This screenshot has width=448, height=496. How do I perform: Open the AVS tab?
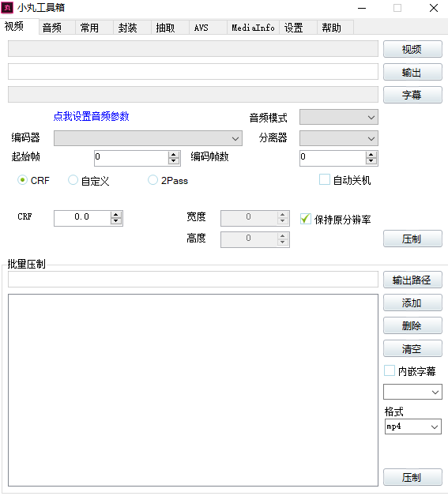pyautogui.click(x=208, y=28)
